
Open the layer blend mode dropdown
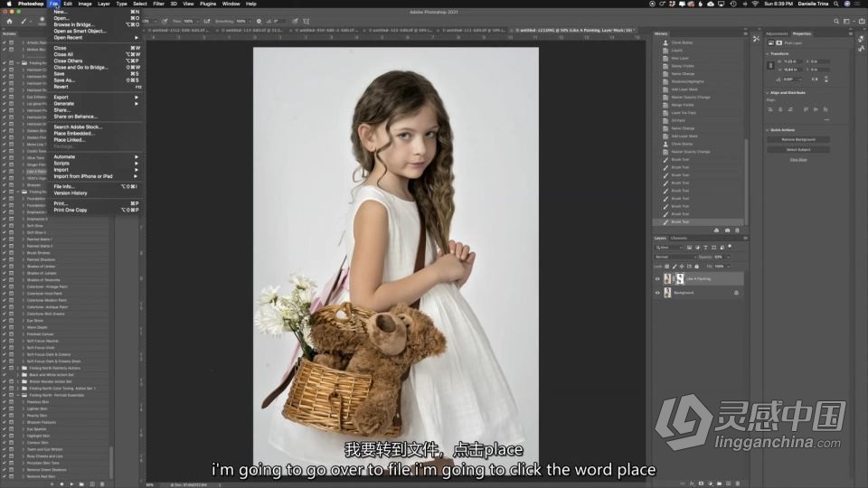(x=675, y=257)
